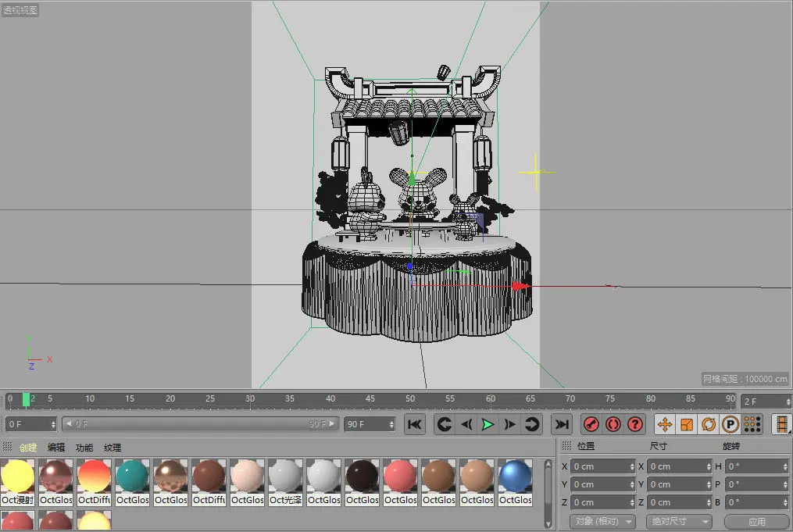Select the near-black OctGlos material
This screenshot has height=532, width=793.
point(362,482)
